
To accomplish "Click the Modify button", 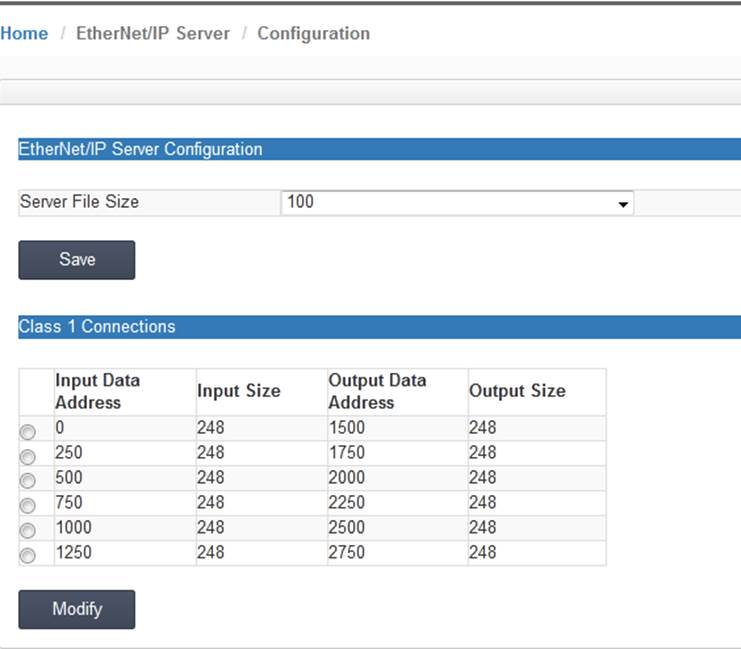I will pyautogui.click(x=77, y=609).
